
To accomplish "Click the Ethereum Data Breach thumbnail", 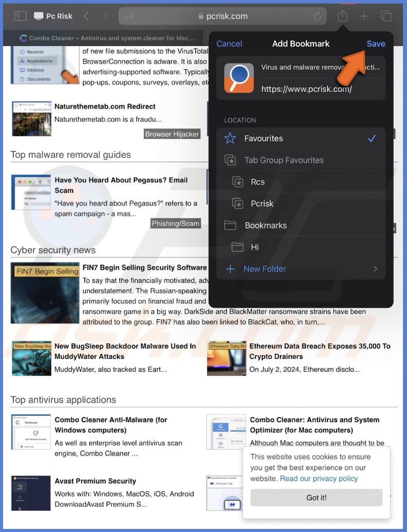I will (x=227, y=358).
